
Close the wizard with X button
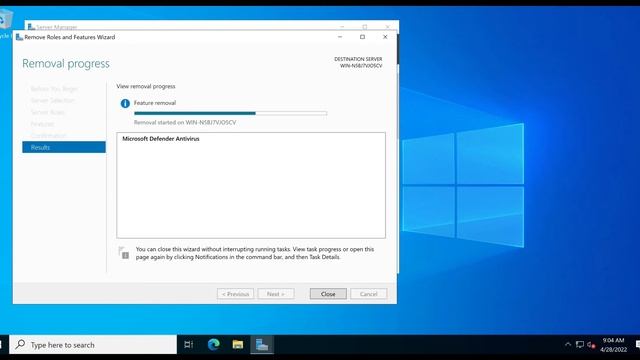pos(385,37)
